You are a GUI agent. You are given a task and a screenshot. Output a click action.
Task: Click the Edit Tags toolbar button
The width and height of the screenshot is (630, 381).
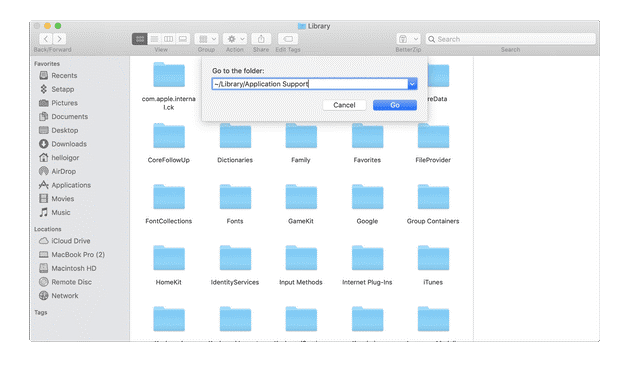pyautogui.click(x=288, y=39)
